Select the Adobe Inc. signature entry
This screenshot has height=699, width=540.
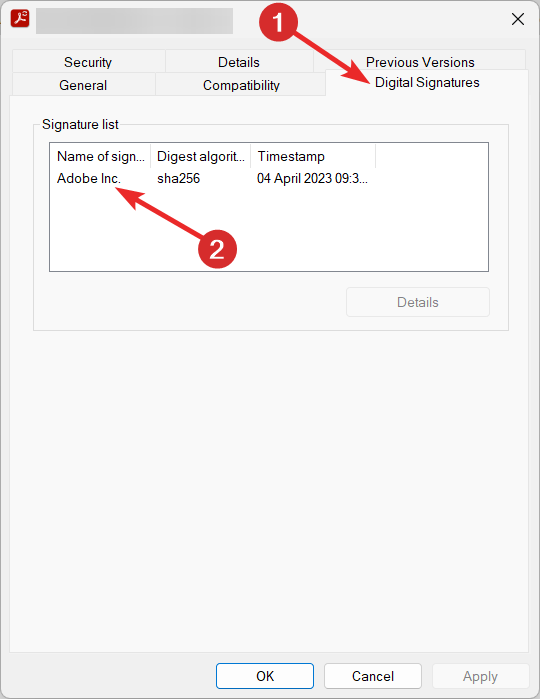tap(89, 178)
